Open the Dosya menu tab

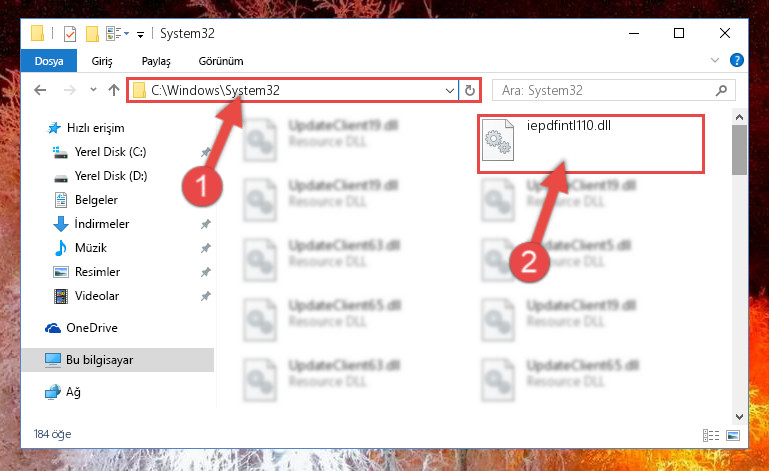pyautogui.click(x=49, y=61)
